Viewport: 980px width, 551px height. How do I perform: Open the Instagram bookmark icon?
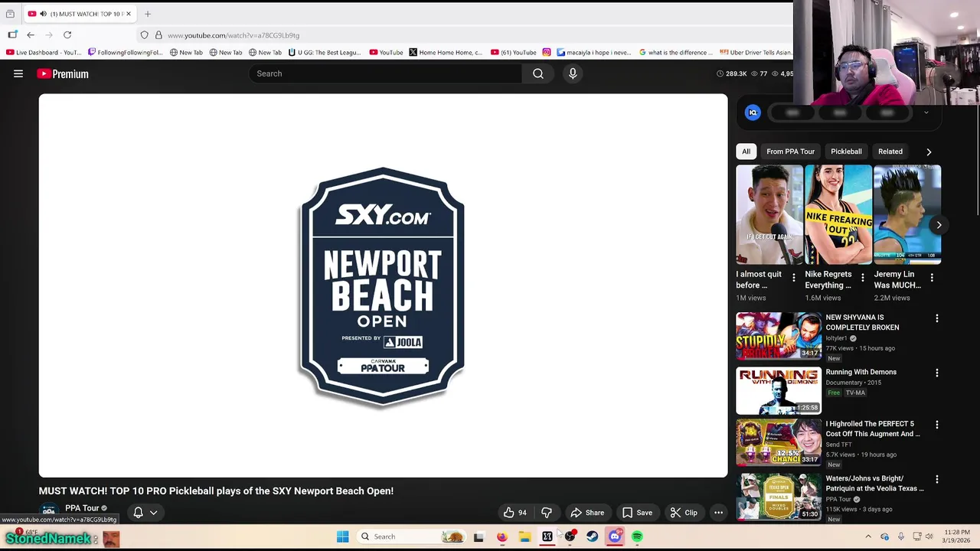[547, 52]
